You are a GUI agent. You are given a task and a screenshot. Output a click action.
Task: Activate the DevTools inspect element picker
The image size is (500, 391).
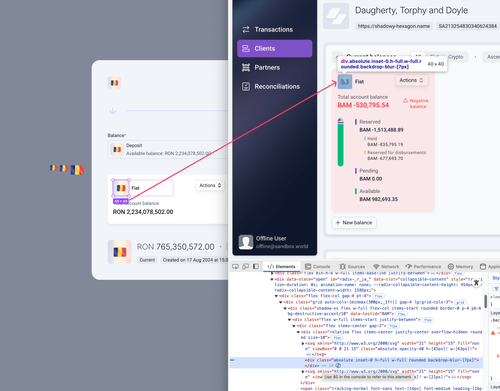pyautogui.click(x=235, y=266)
